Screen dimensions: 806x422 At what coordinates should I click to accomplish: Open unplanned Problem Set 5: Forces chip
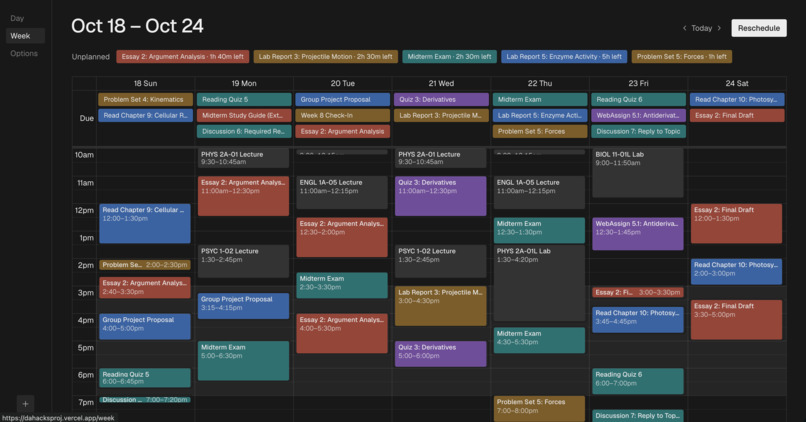coord(682,57)
